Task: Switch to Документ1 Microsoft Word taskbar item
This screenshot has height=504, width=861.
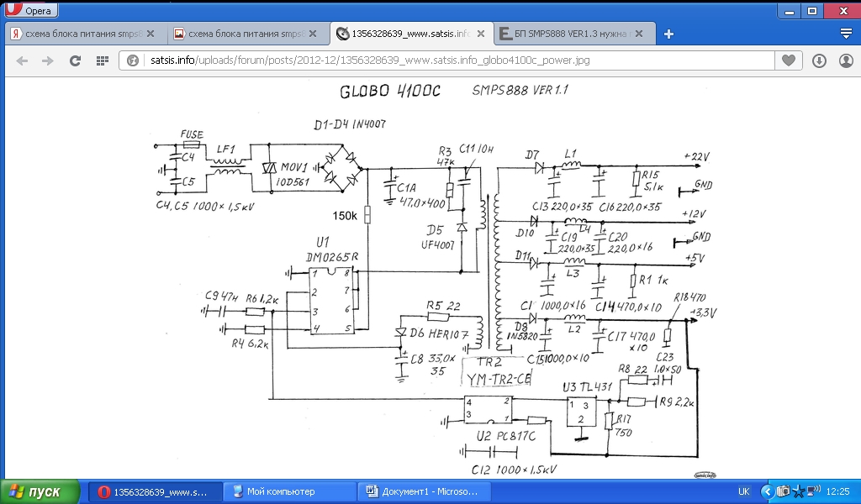Action: (x=425, y=491)
